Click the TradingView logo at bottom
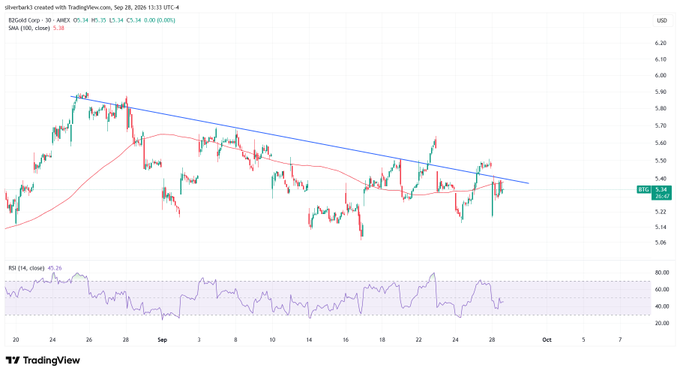The height and width of the screenshot is (374, 680). point(42,361)
